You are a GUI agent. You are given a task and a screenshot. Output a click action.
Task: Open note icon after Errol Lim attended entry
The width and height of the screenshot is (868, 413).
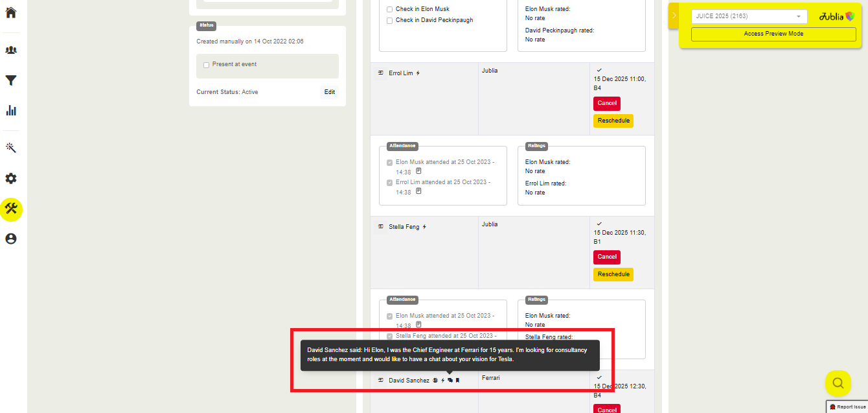418,191
